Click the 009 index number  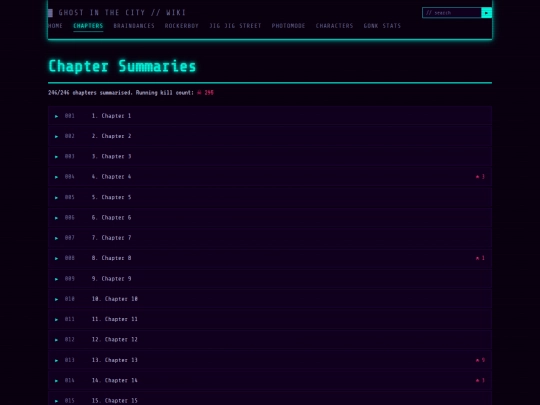pos(70,278)
